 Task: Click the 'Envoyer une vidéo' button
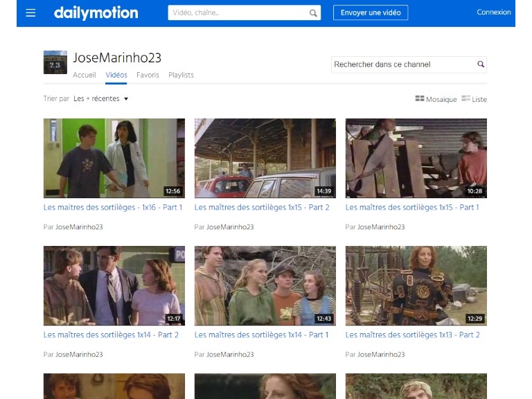click(371, 12)
